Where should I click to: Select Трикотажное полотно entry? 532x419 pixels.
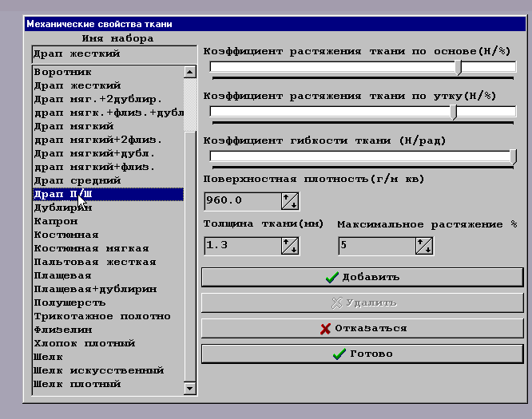point(108,316)
